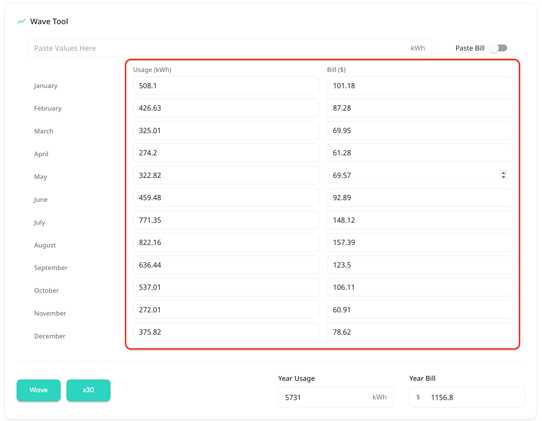Select September usage field 636.44
Image resolution: width=542 pixels, height=421 pixels.
tap(226, 265)
